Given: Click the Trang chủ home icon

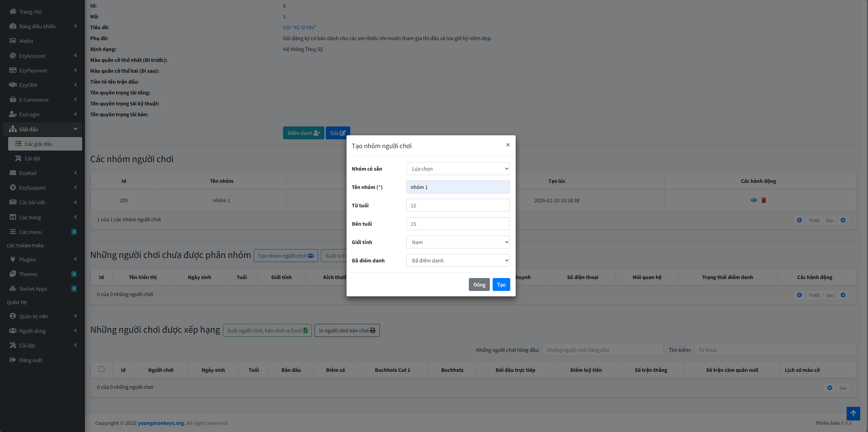Looking at the screenshot, I should 13,12.
